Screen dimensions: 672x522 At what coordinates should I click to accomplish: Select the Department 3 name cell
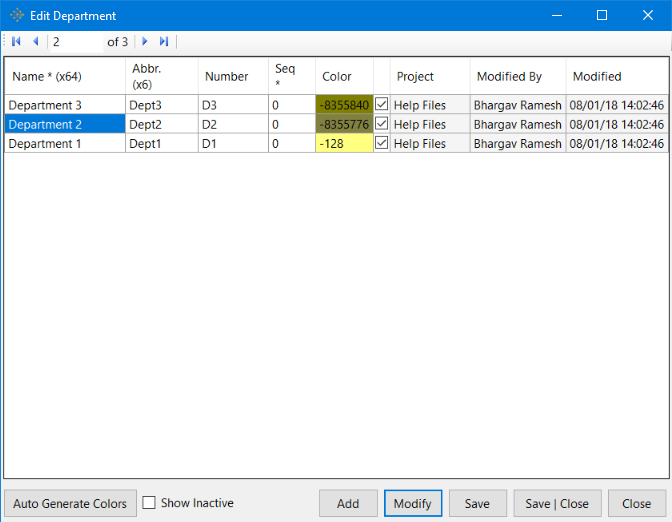click(65, 105)
